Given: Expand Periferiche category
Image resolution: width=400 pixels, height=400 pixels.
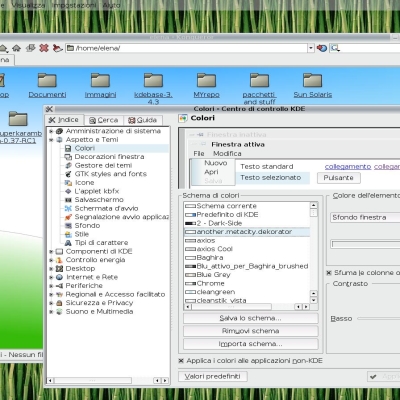Looking at the screenshot, I should 51,286.
